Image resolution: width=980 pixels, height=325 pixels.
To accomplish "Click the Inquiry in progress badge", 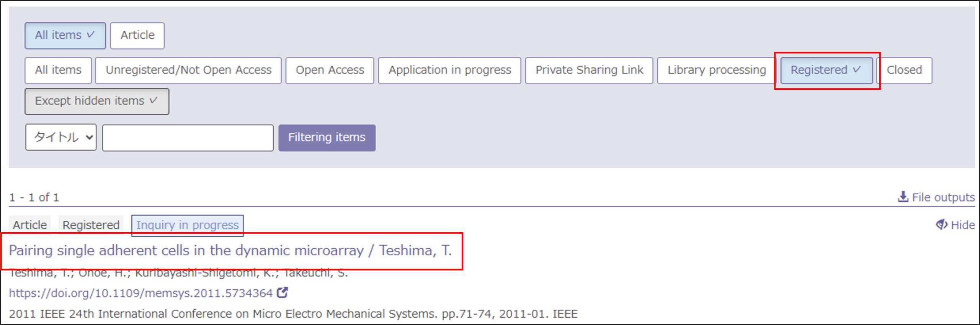I will tap(188, 225).
